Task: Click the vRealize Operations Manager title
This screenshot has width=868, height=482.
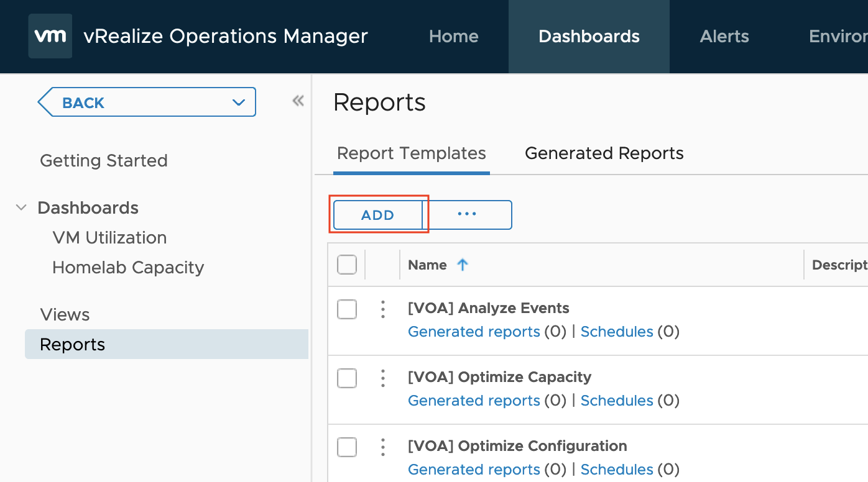Action: 226,36
